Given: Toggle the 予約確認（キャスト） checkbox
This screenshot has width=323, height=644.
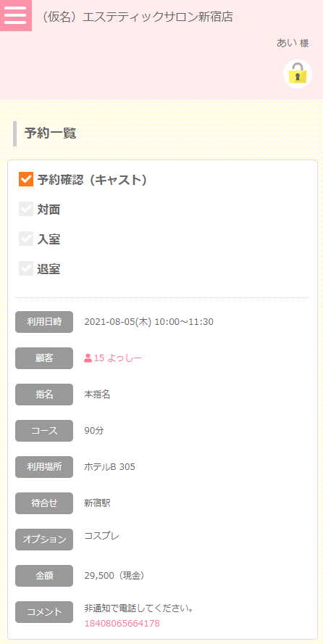Looking at the screenshot, I should tap(26, 179).
